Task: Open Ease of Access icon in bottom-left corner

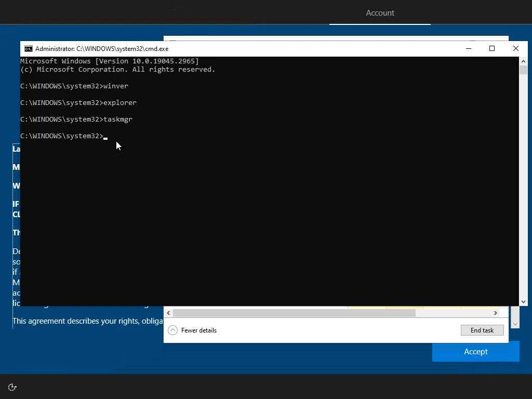Action: (12, 387)
